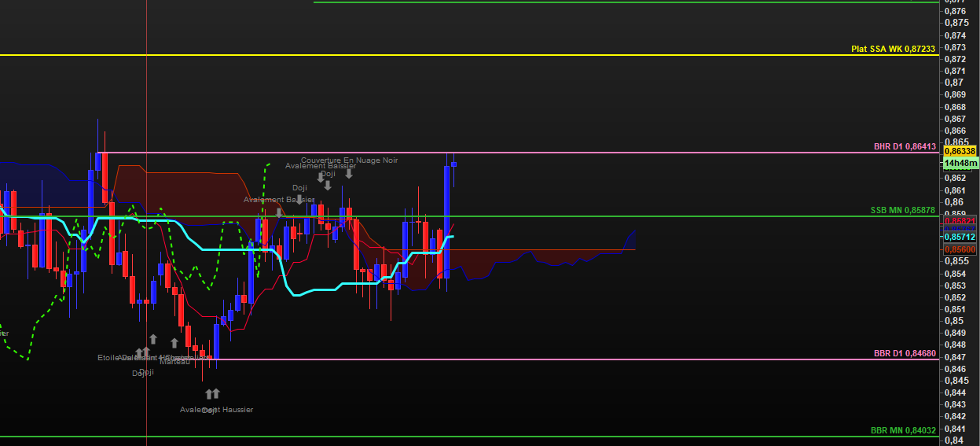
Task: Select the BBR D1 0,84680 label
Action: (x=905, y=353)
